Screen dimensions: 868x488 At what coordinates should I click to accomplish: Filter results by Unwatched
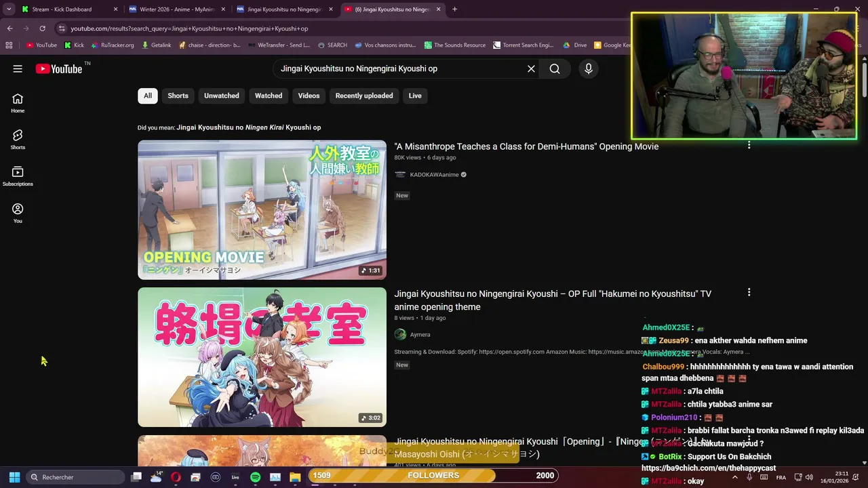(x=222, y=96)
